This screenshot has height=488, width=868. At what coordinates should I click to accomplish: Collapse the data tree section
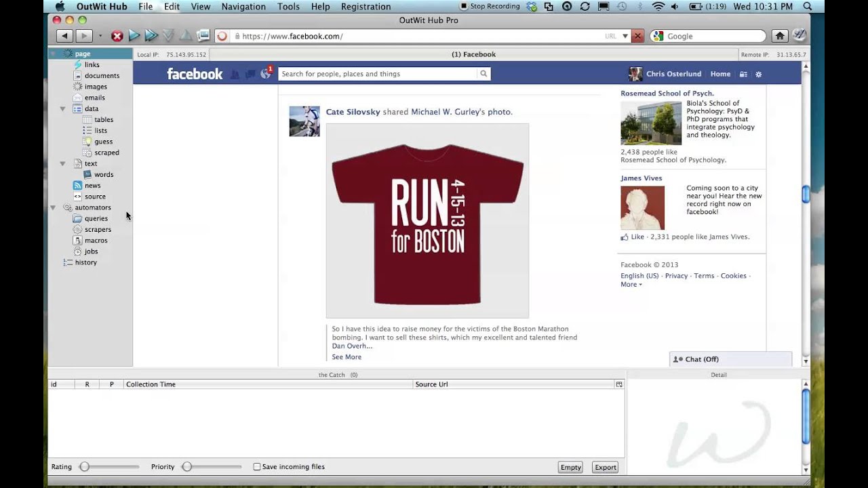point(62,108)
